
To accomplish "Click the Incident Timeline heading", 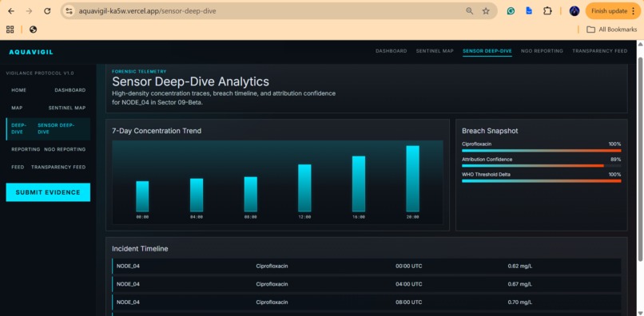I will pos(140,249).
